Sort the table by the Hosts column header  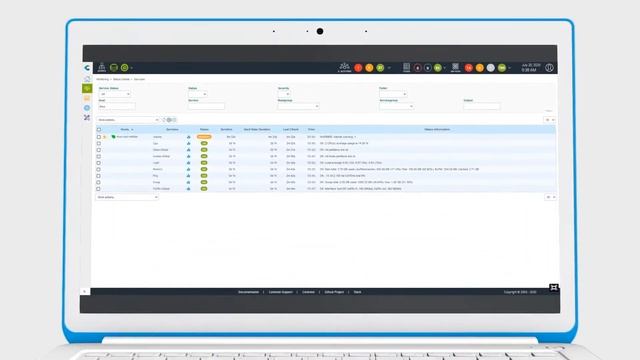125,129
